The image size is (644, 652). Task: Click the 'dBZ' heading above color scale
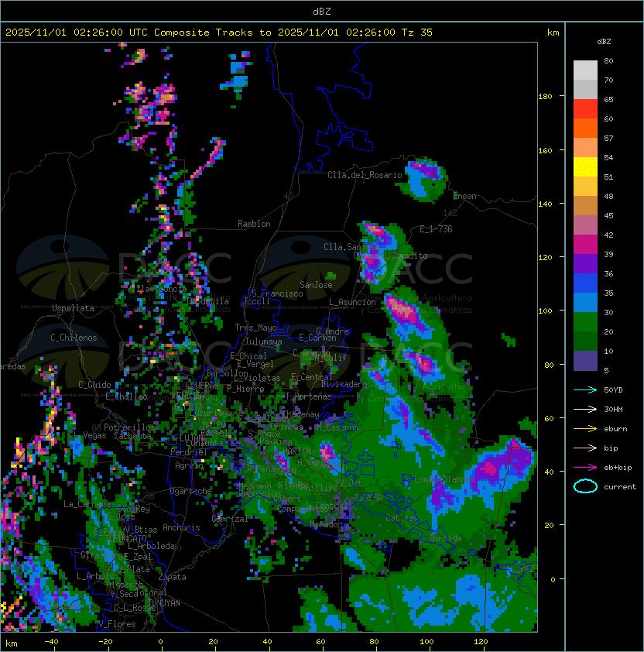(604, 42)
